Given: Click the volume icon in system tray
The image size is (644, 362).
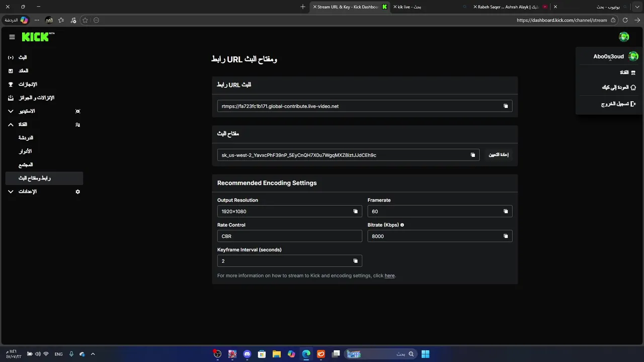Looking at the screenshot, I should click(38, 354).
